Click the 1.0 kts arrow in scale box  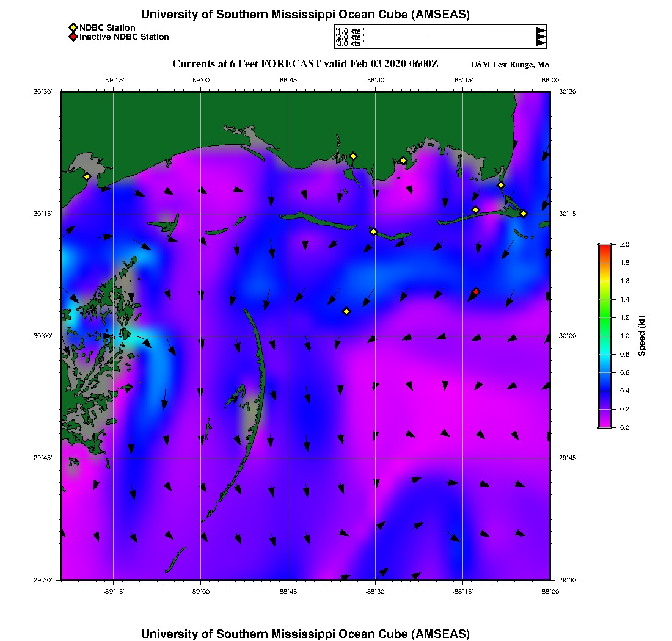click(x=514, y=31)
